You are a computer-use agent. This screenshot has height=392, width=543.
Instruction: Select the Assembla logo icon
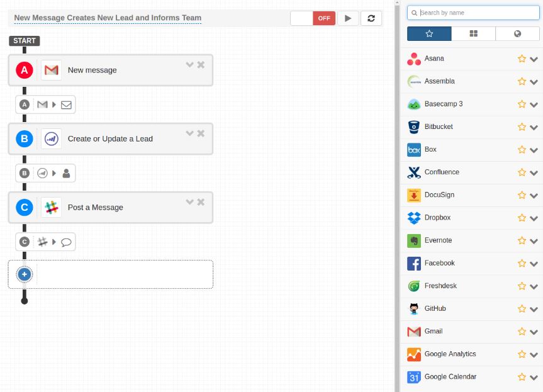click(414, 81)
